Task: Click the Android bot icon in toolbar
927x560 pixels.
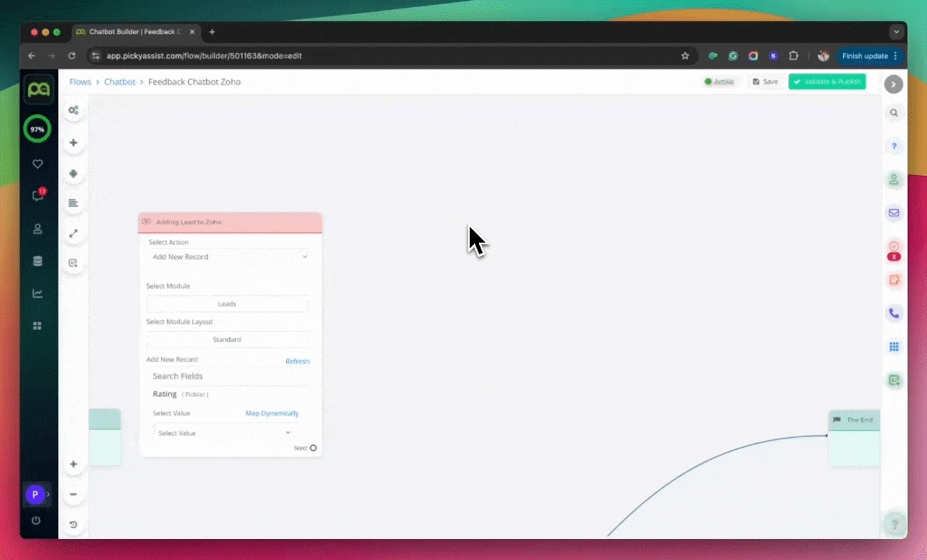Action: (x=73, y=173)
